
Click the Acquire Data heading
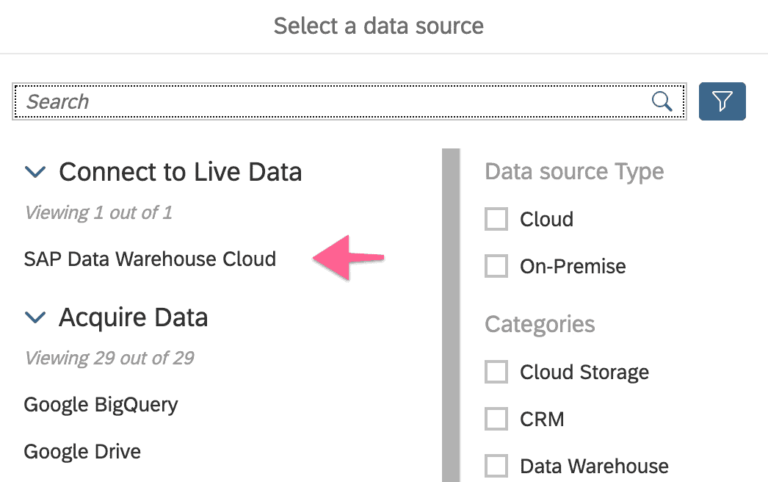click(133, 318)
